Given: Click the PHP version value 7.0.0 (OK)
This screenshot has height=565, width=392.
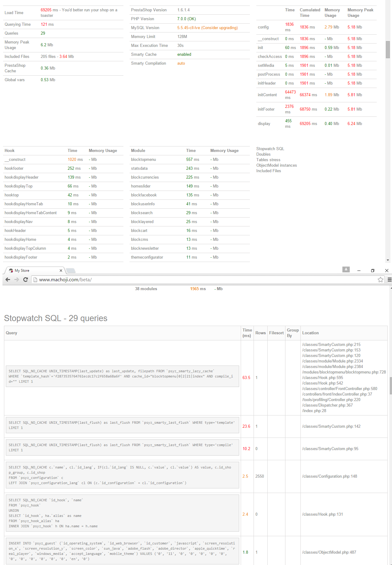Looking at the screenshot, I should point(187,19).
